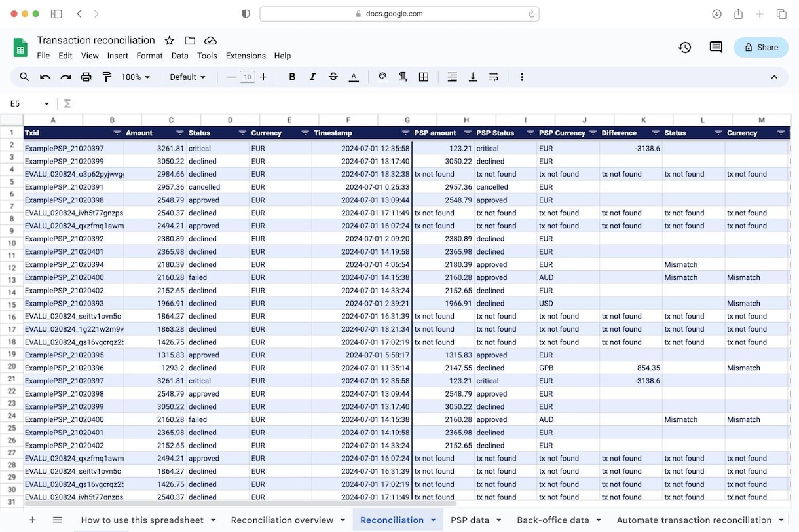
Task: Open the Format menu
Action: [x=149, y=56]
